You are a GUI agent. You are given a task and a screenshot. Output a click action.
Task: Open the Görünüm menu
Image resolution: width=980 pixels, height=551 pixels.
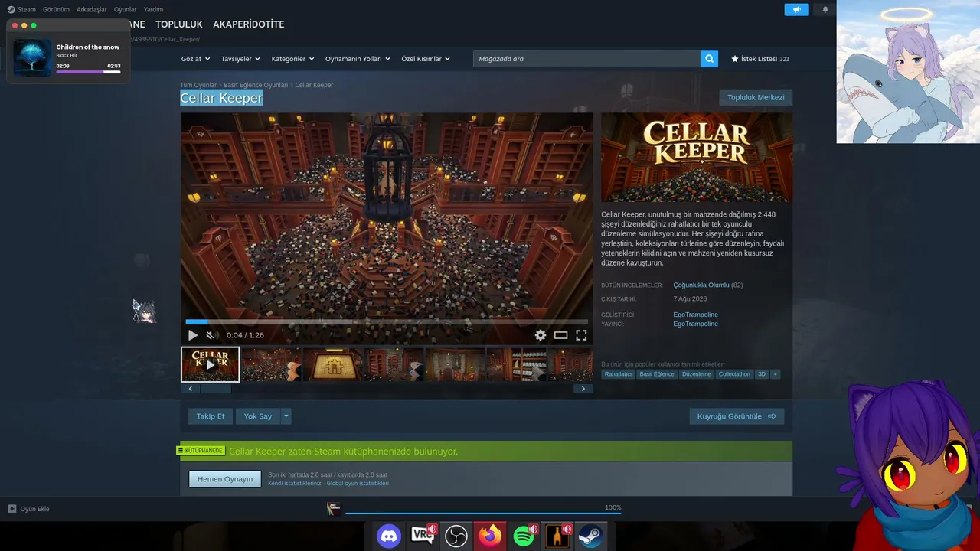coord(56,10)
